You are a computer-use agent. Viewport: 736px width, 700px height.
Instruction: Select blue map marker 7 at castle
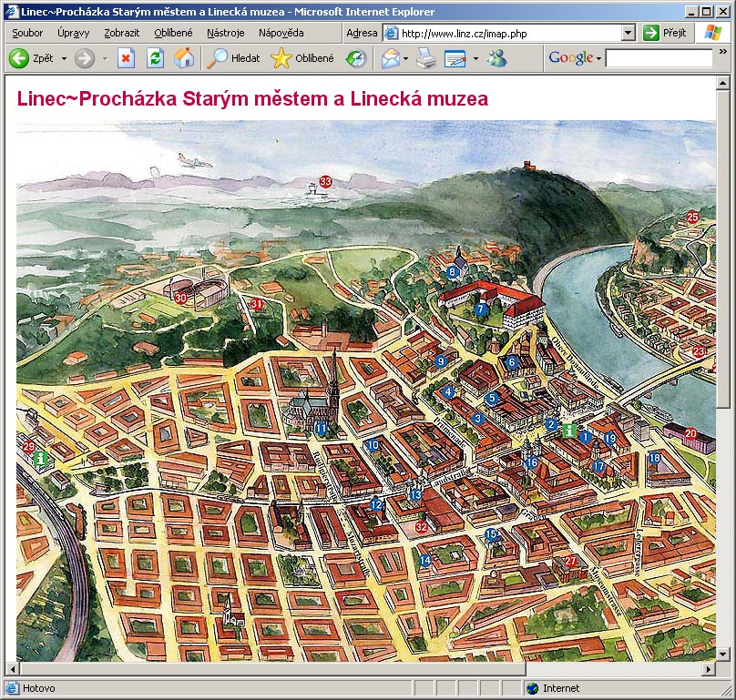tap(480, 309)
